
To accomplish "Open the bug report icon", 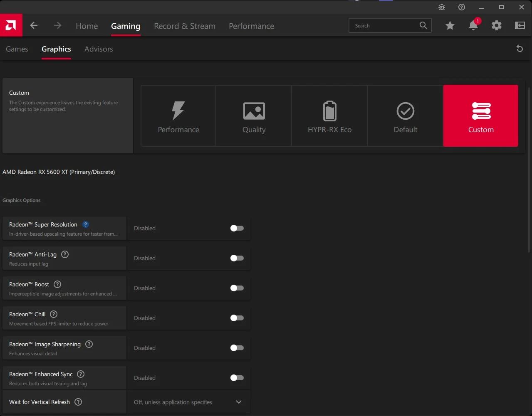I will (442, 7).
